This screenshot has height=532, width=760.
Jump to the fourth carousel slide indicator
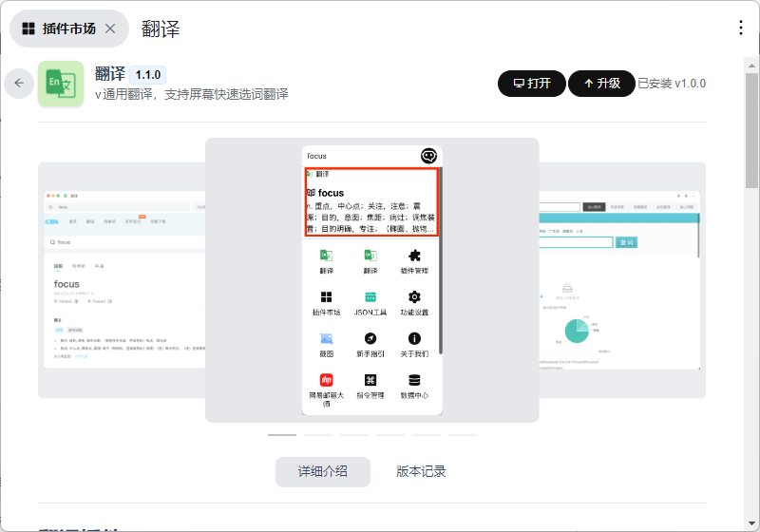click(x=390, y=434)
